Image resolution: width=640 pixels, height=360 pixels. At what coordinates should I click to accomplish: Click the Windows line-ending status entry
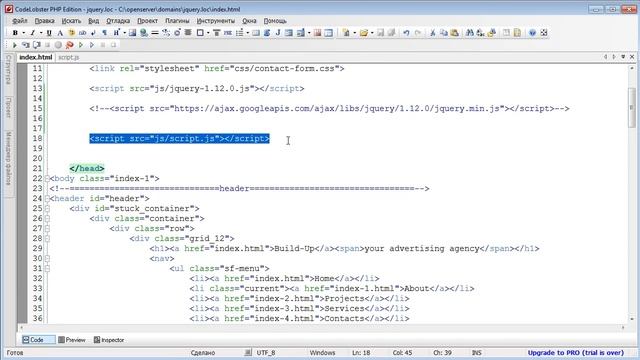(x=322, y=353)
